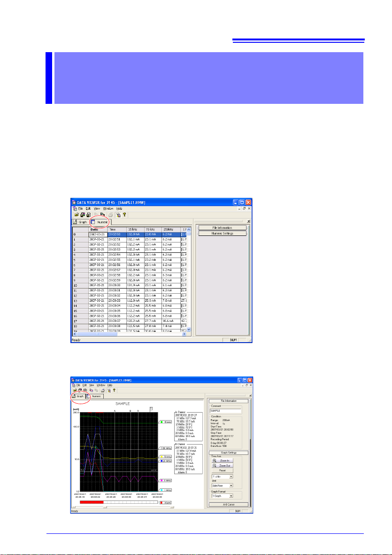Viewport: 392px width, 555px height.
Task: Open the 1 s/div time axis dropdown
Action: pos(223,477)
